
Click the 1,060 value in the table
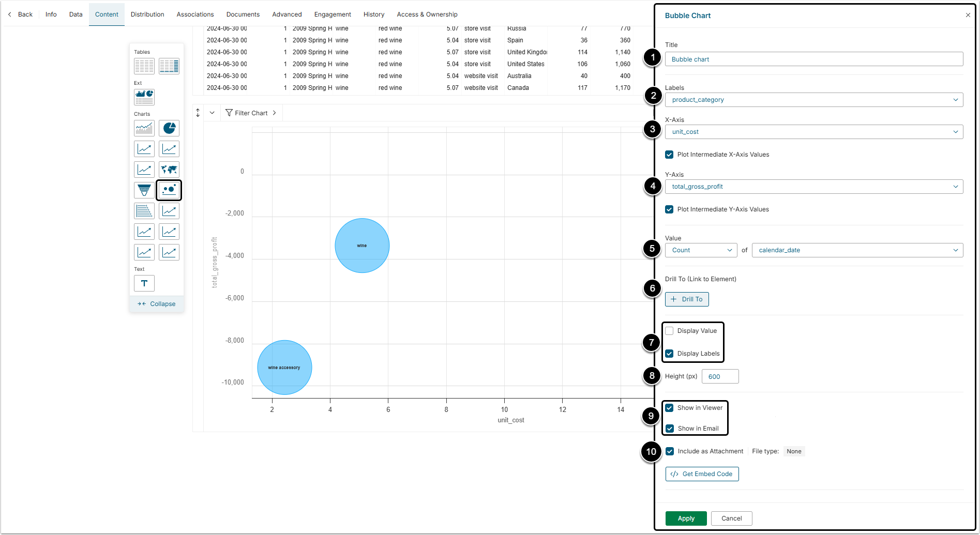point(623,64)
